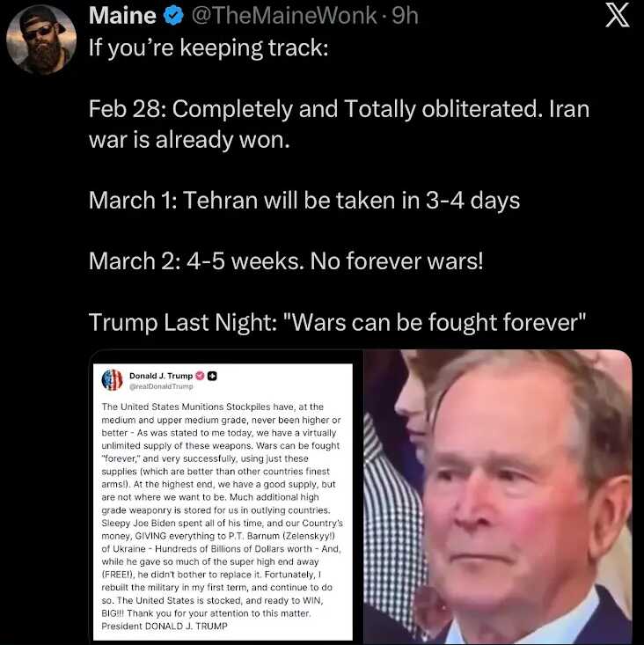Click the Donald J. Trump name

[161, 375]
